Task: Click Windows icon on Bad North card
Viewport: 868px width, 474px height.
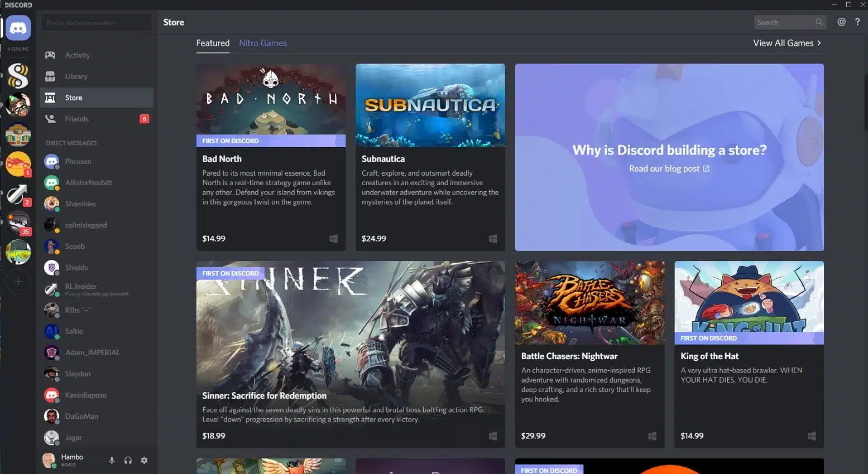Action: [x=333, y=239]
